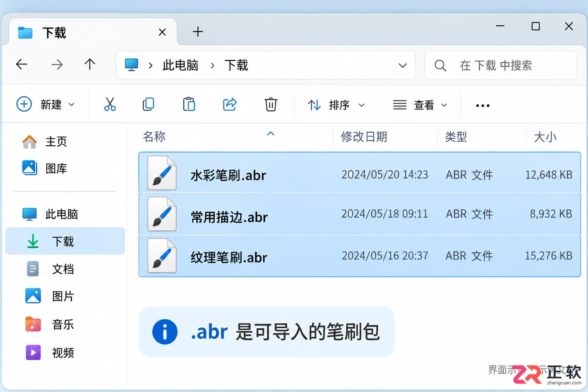Screen dimensions: 588x392
Task: Click the Cut scissors icon
Action: tap(110, 105)
